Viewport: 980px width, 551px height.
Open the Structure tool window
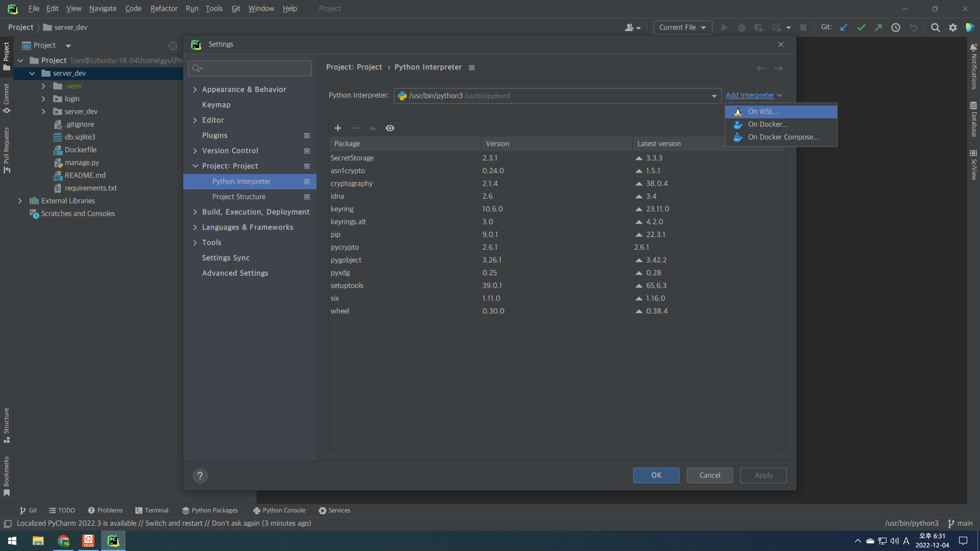point(7,425)
